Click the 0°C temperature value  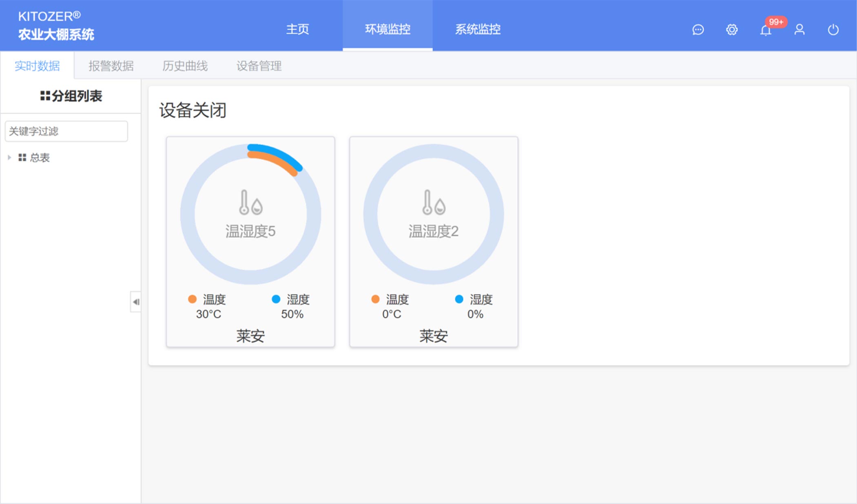pos(392,314)
